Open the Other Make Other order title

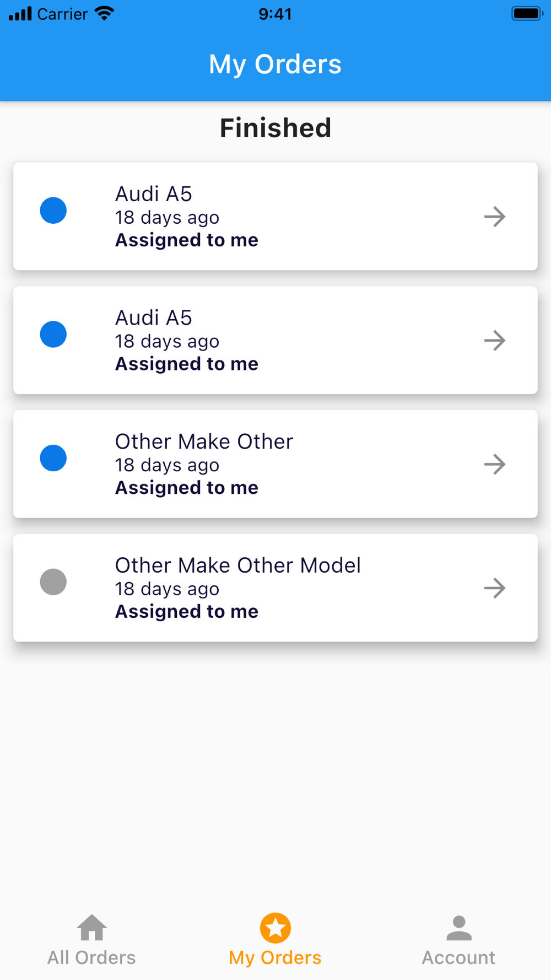[204, 441]
